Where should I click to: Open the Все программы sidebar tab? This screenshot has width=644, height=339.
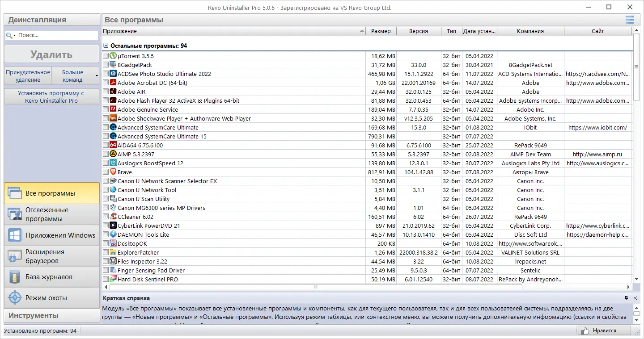pyautogui.click(x=52, y=193)
